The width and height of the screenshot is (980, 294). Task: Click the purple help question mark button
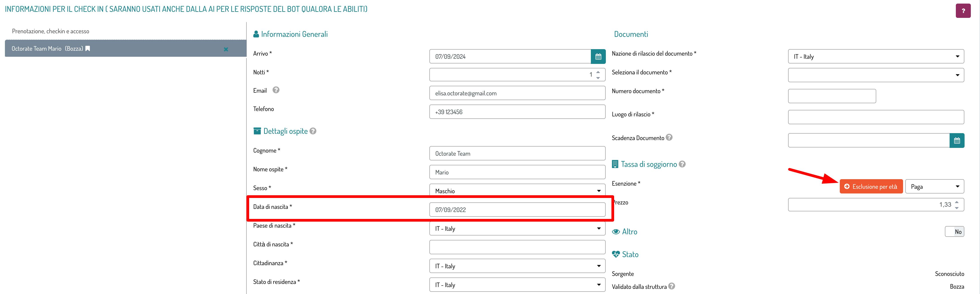point(963,11)
